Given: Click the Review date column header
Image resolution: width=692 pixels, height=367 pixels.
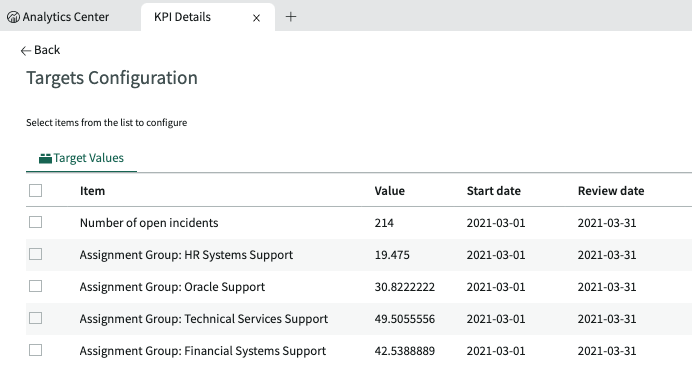Looking at the screenshot, I should pos(611,191).
